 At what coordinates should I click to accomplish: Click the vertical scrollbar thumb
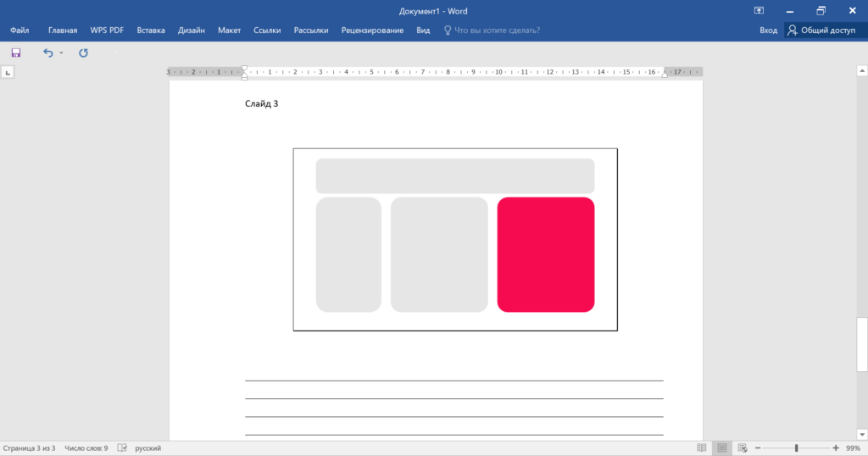pos(862,344)
